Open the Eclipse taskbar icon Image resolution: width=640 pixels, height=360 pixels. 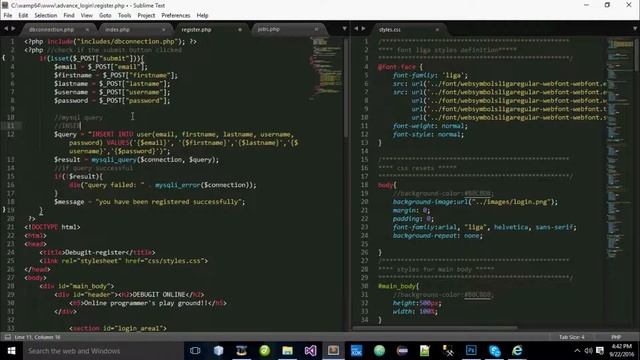coord(402,351)
